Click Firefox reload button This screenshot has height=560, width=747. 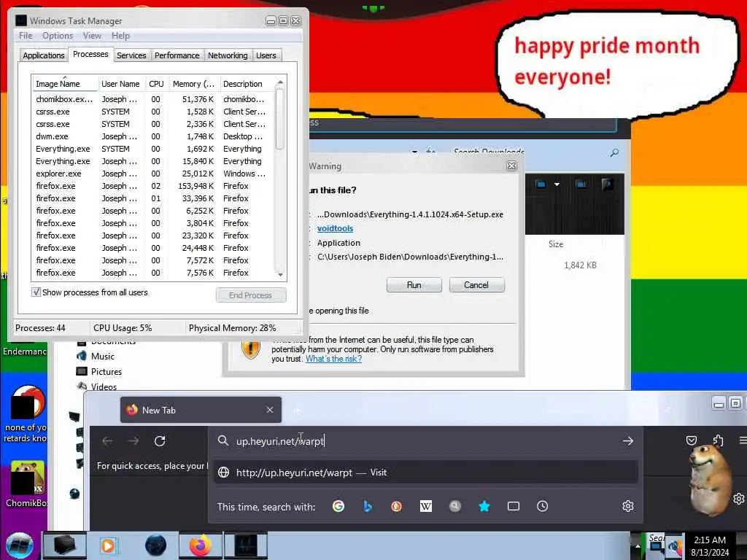pos(160,441)
